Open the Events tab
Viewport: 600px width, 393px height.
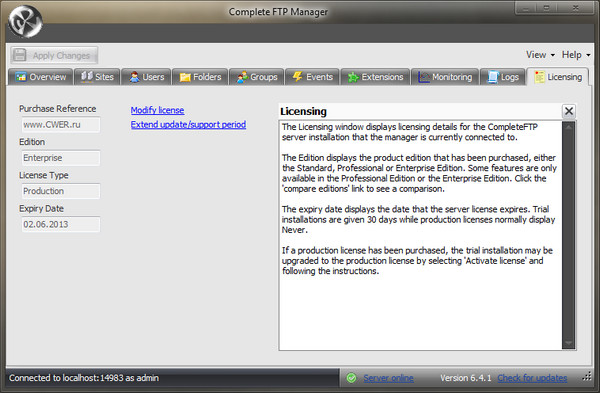coord(312,77)
